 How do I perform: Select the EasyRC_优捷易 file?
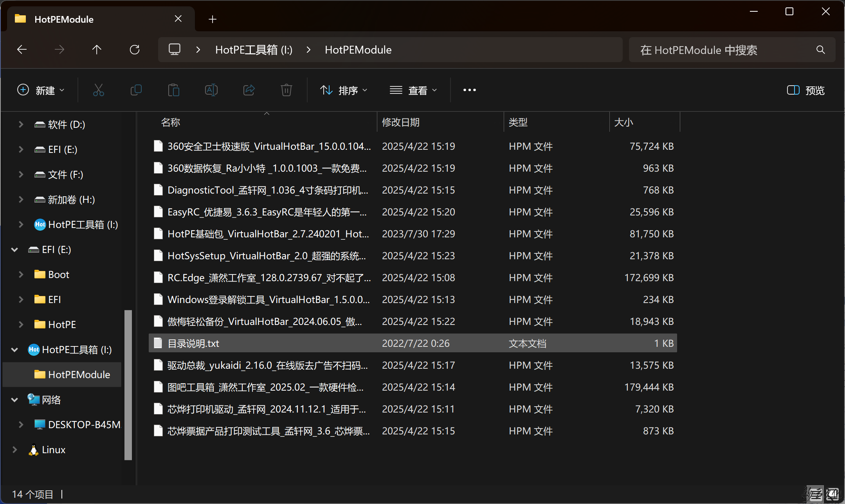[413, 212]
